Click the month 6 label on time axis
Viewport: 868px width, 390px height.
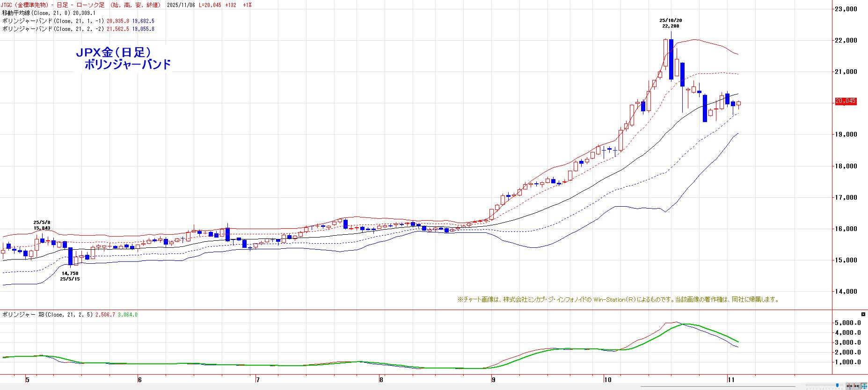(x=139, y=379)
